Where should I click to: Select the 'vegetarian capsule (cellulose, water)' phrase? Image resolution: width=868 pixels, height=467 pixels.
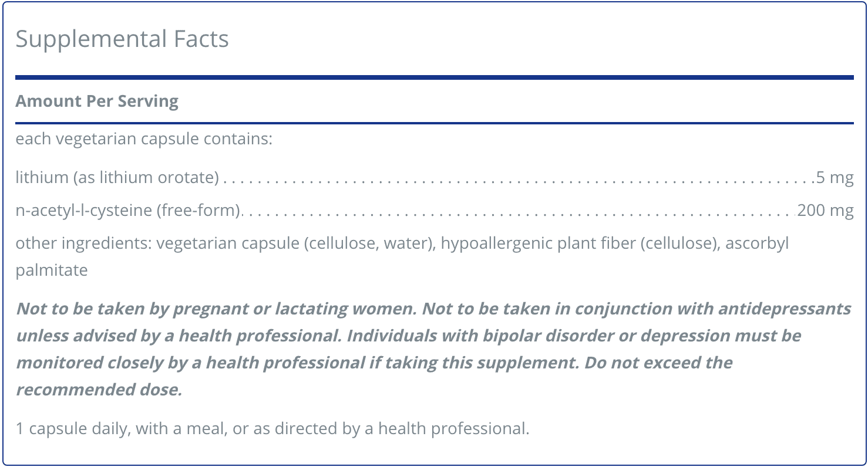pyautogui.click(x=296, y=243)
